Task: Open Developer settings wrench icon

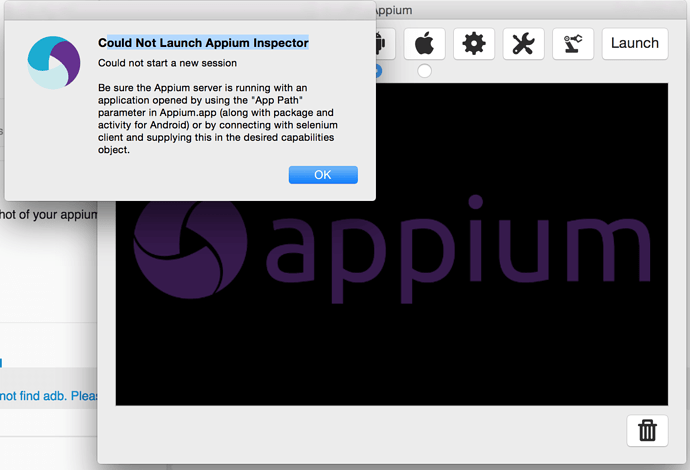Action: (x=523, y=44)
